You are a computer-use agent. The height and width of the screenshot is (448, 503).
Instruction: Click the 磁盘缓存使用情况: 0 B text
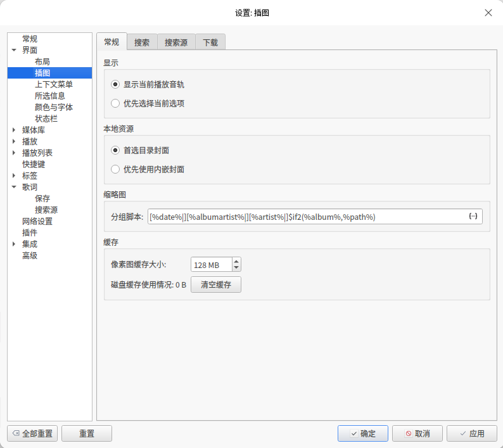pyautogui.click(x=148, y=285)
